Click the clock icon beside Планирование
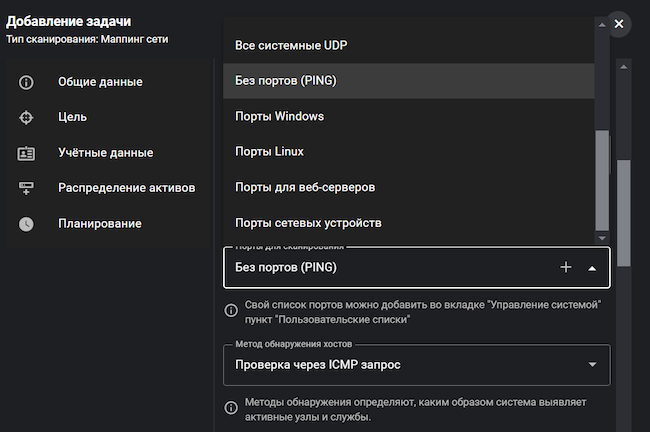 click(26, 224)
